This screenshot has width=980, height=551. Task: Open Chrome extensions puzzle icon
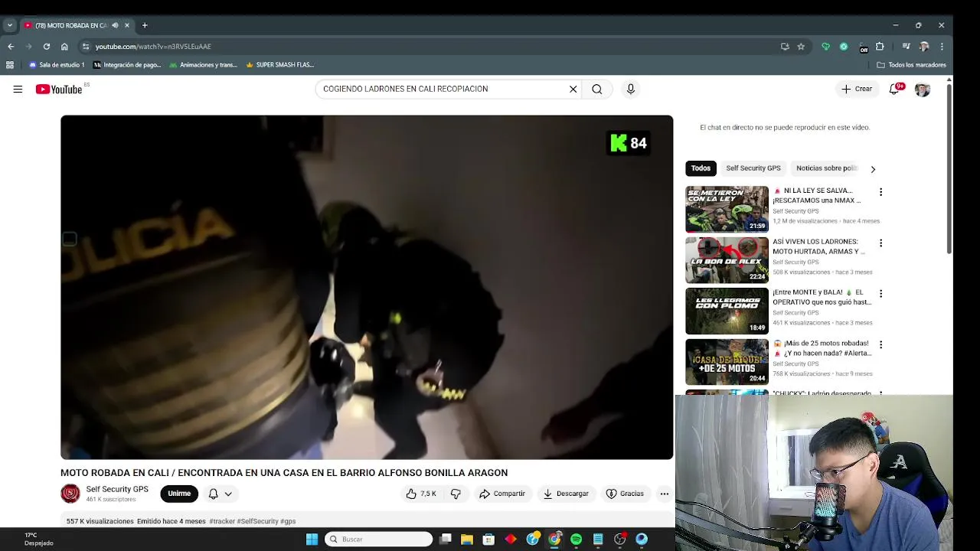click(x=880, y=47)
